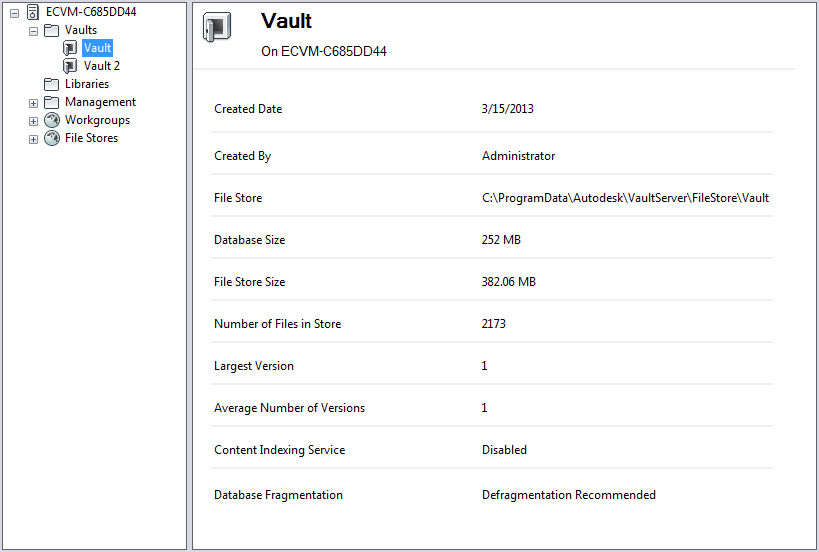Click the safe icon beside Vault 2
The height and width of the screenshot is (552, 819).
point(70,66)
